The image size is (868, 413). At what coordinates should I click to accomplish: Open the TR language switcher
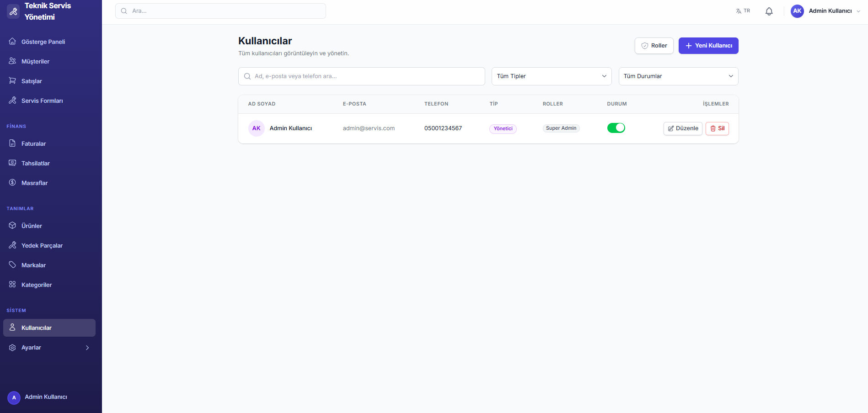[x=743, y=11]
